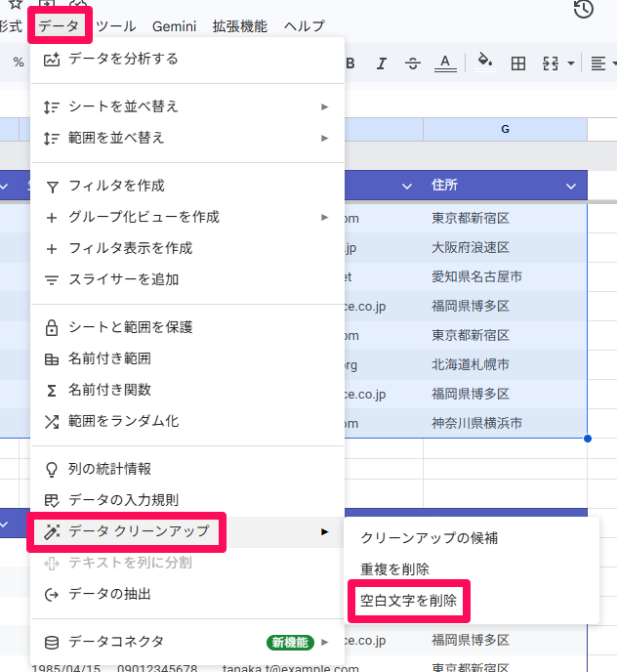
Task: Toggle bold formatting
Action: pyautogui.click(x=350, y=63)
